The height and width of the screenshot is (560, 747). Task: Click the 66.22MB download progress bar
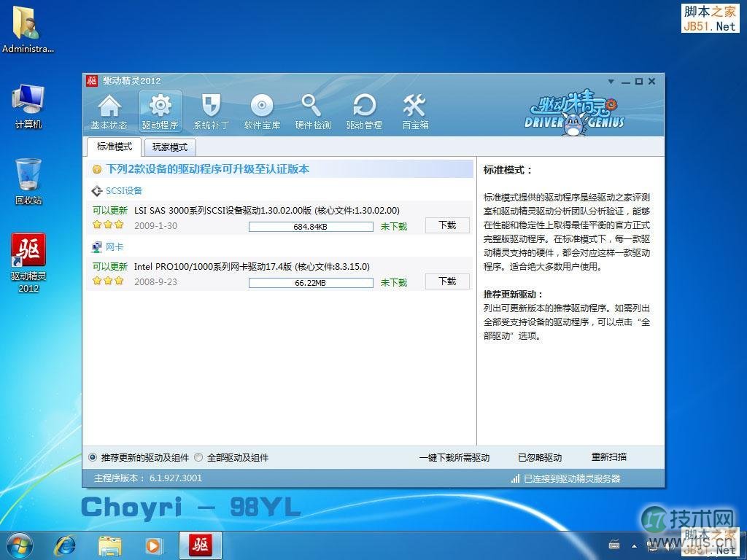[310, 283]
